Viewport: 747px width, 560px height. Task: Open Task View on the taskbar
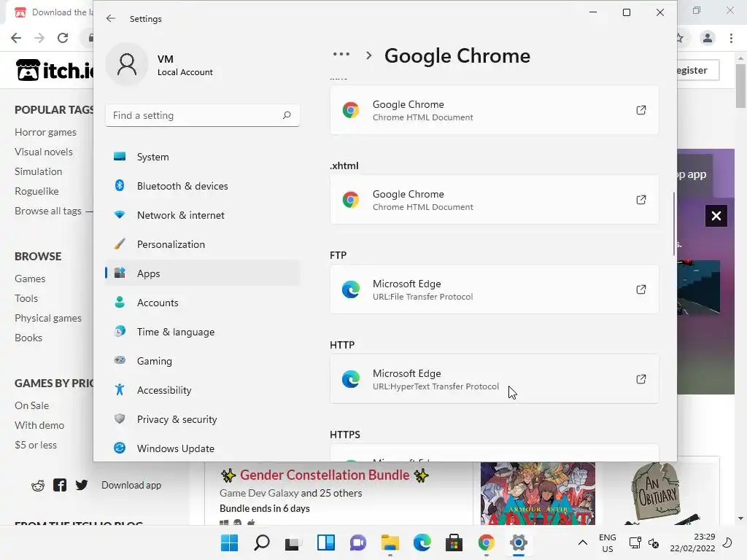point(293,542)
